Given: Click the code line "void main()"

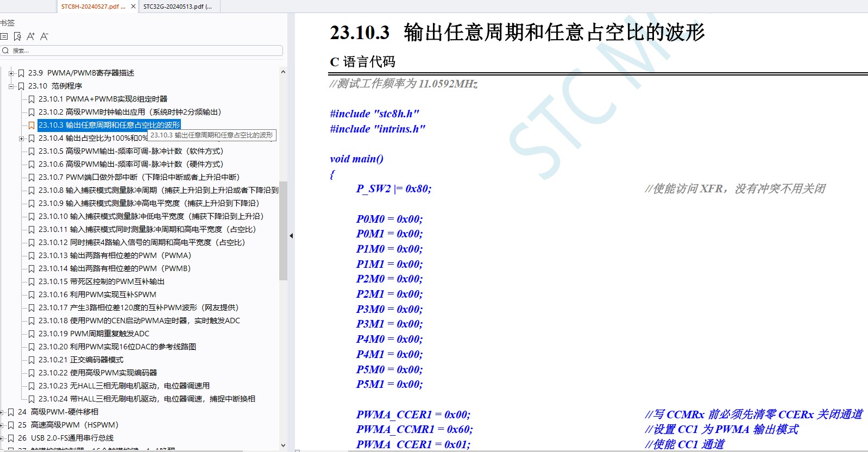Looking at the screenshot, I should click(356, 159).
